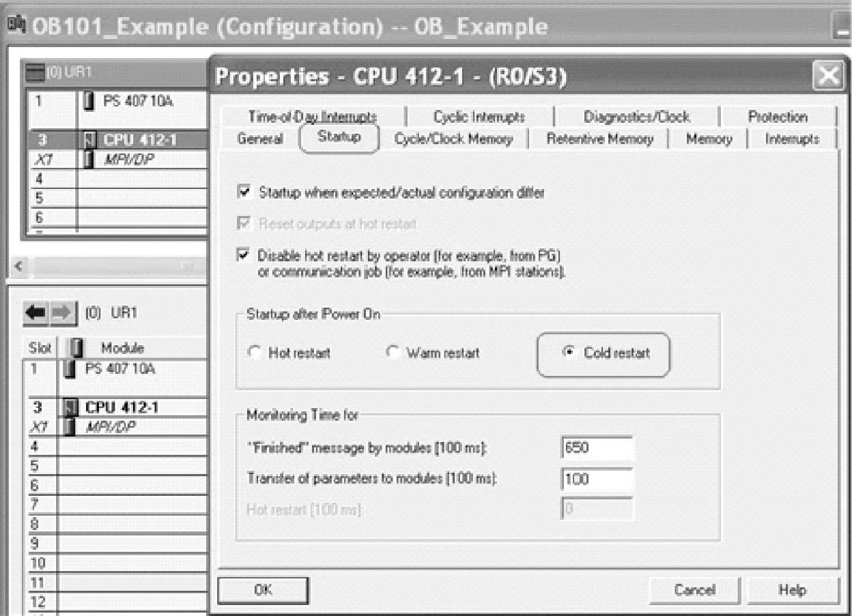Viewport: 852px width, 616px height.
Task: Toggle Disable hot restart by operator checkbox
Action: [x=243, y=255]
